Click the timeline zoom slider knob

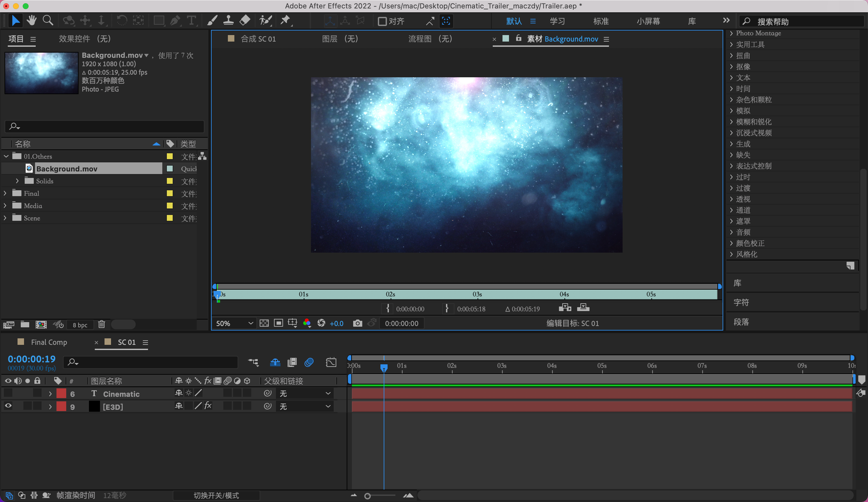367,496
